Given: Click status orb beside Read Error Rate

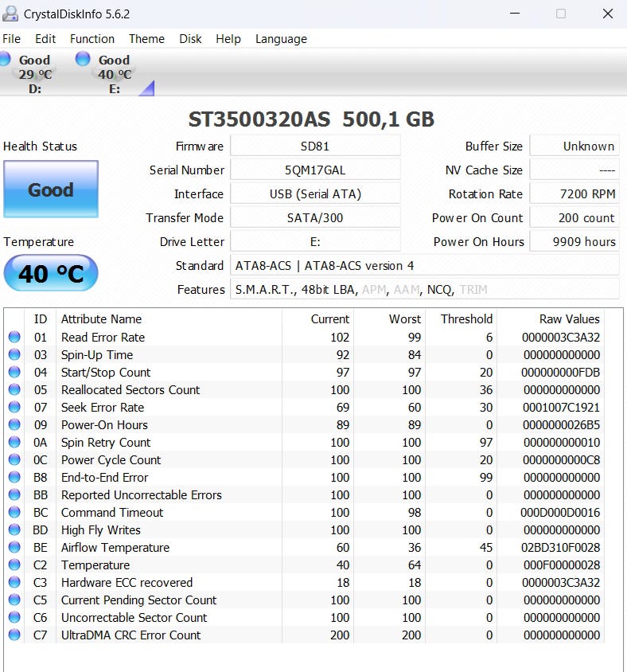Looking at the screenshot, I should click(14, 338).
